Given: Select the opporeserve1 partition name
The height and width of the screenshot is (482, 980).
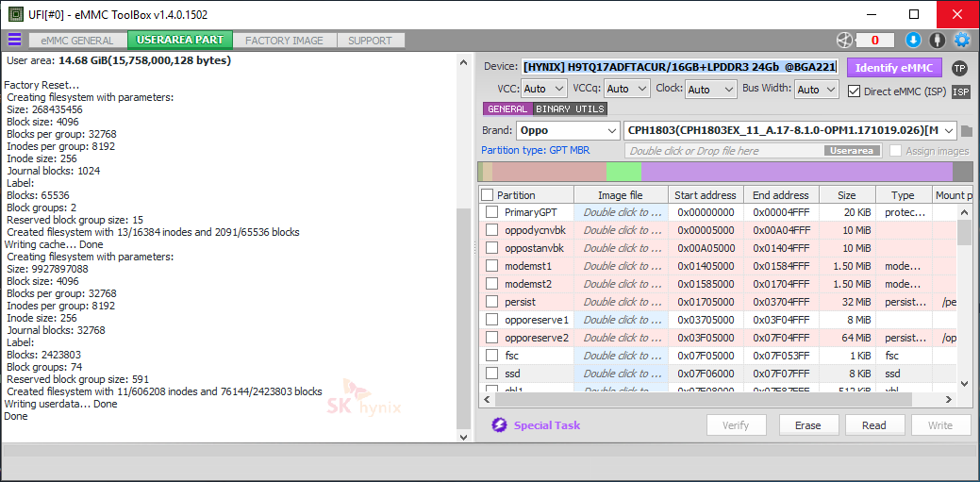Looking at the screenshot, I should click(x=537, y=320).
